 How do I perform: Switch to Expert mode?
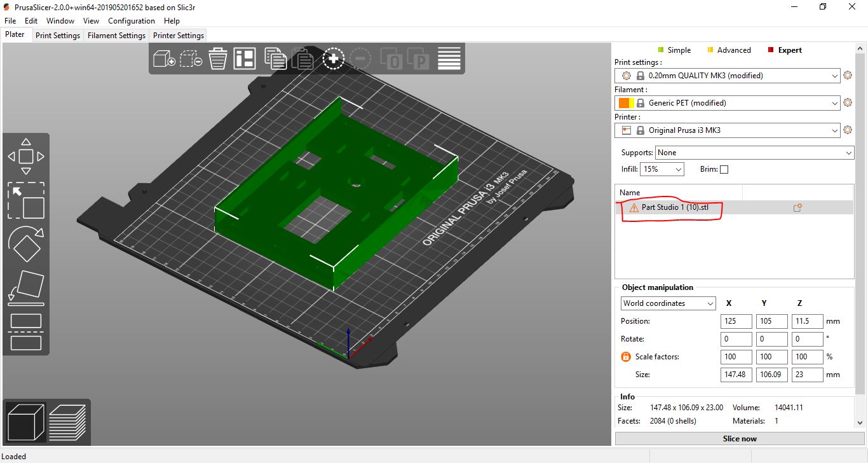[x=785, y=50]
